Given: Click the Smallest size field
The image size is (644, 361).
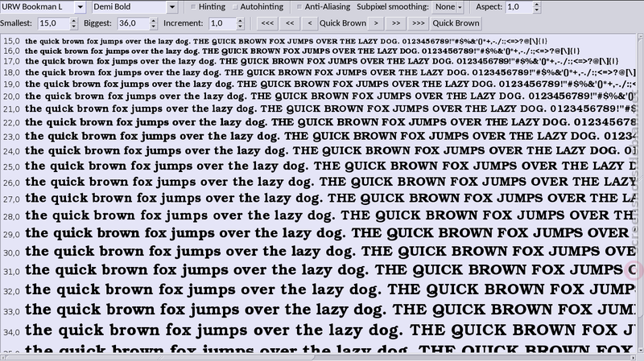Looking at the screenshot, I should pyautogui.click(x=53, y=23).
